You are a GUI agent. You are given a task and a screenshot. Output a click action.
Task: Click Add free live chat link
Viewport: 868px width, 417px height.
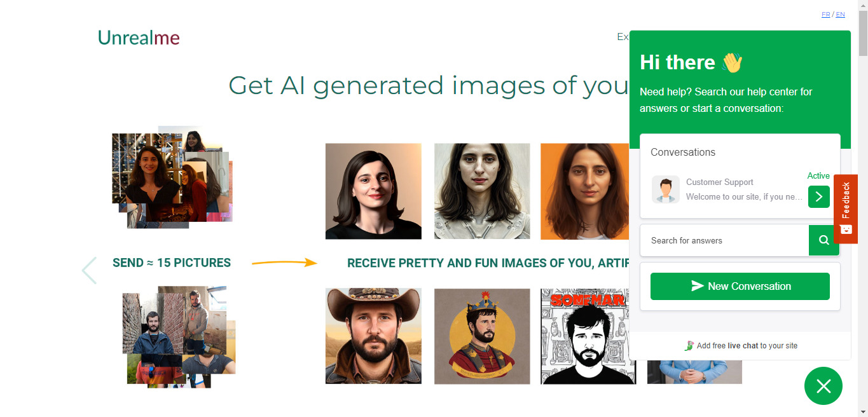[740, 346]
